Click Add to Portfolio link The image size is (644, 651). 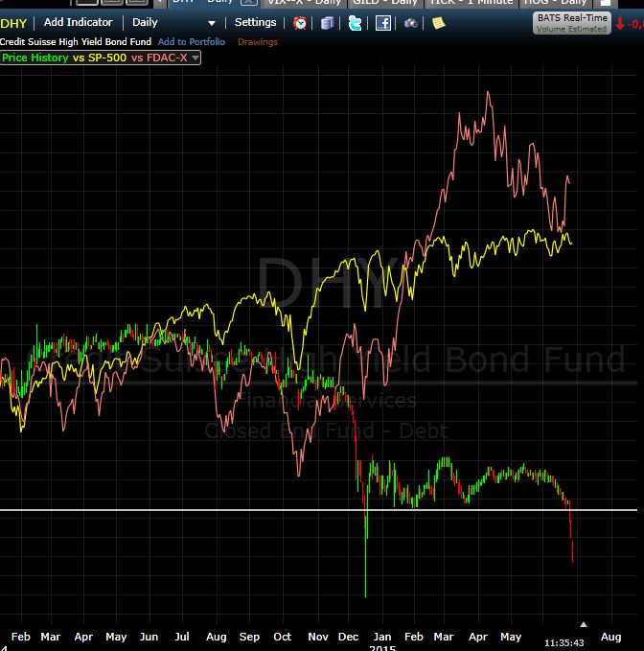(x=192, y=42)
